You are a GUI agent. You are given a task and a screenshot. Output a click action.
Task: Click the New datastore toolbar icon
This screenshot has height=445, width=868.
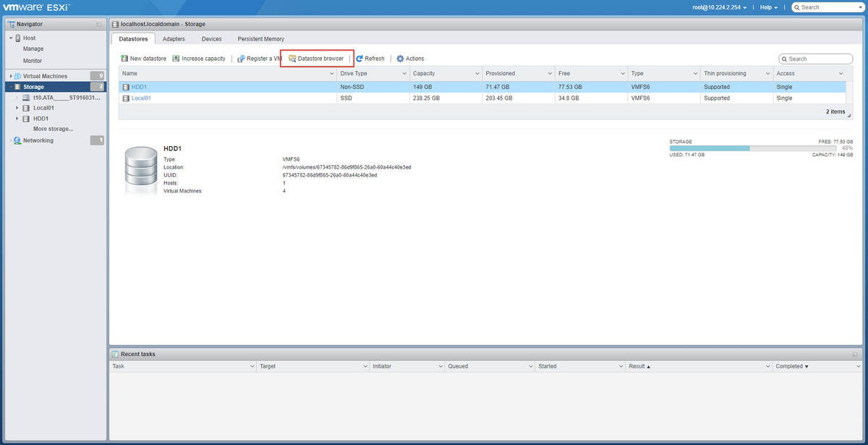click(x=124, y=59)
